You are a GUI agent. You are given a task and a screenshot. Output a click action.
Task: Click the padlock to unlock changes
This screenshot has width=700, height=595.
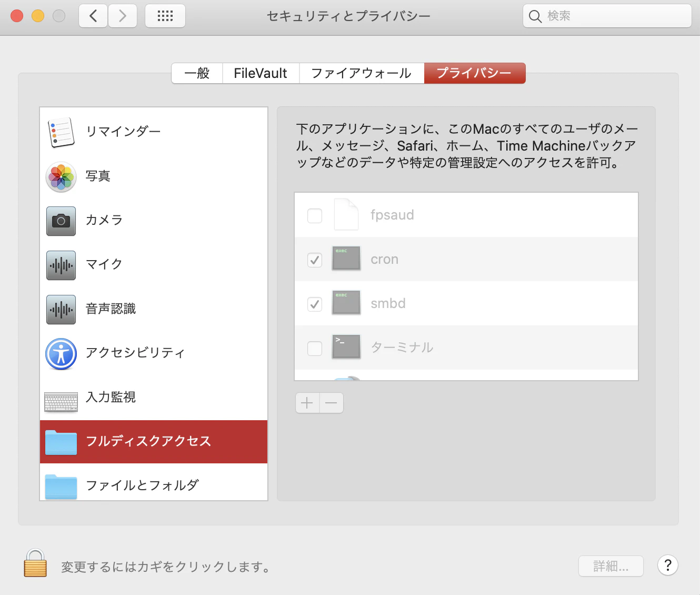pos(35,563)
